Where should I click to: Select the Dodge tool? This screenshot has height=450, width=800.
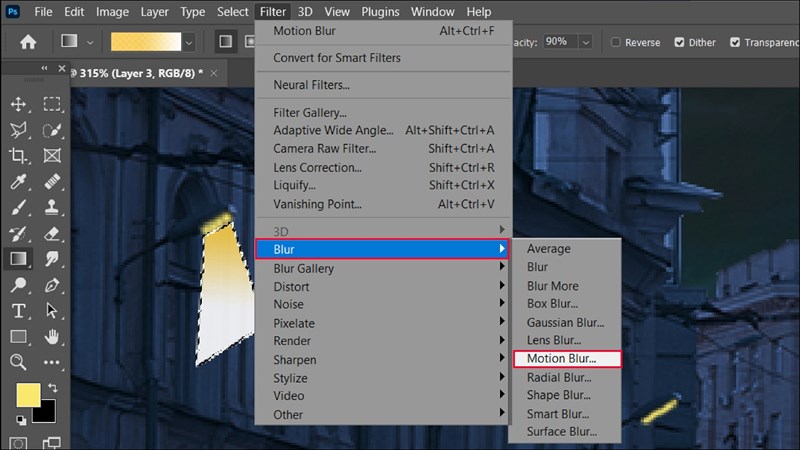click(18, 285)
